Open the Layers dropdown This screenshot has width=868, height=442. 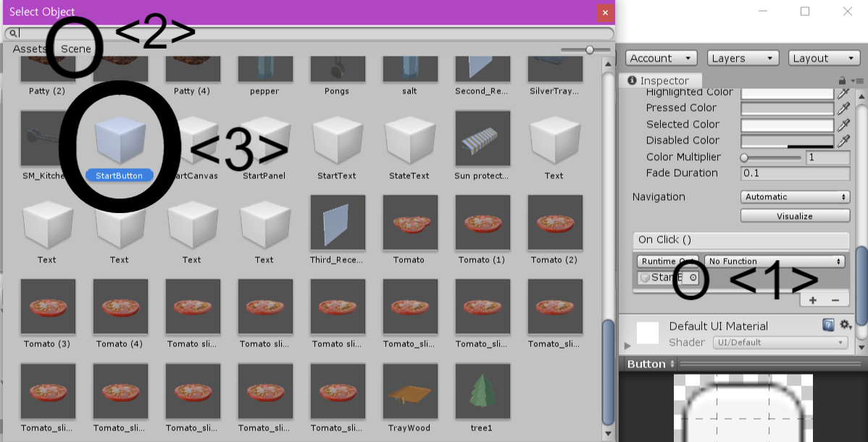(x=743, y=58)
